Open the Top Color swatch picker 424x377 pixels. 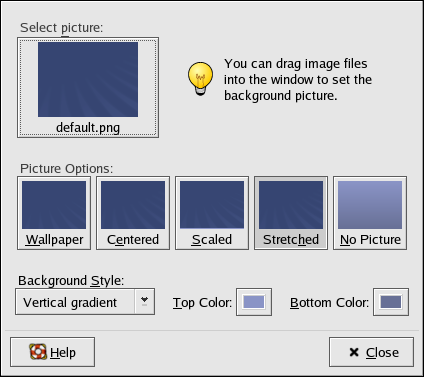(x=254, y=302)
